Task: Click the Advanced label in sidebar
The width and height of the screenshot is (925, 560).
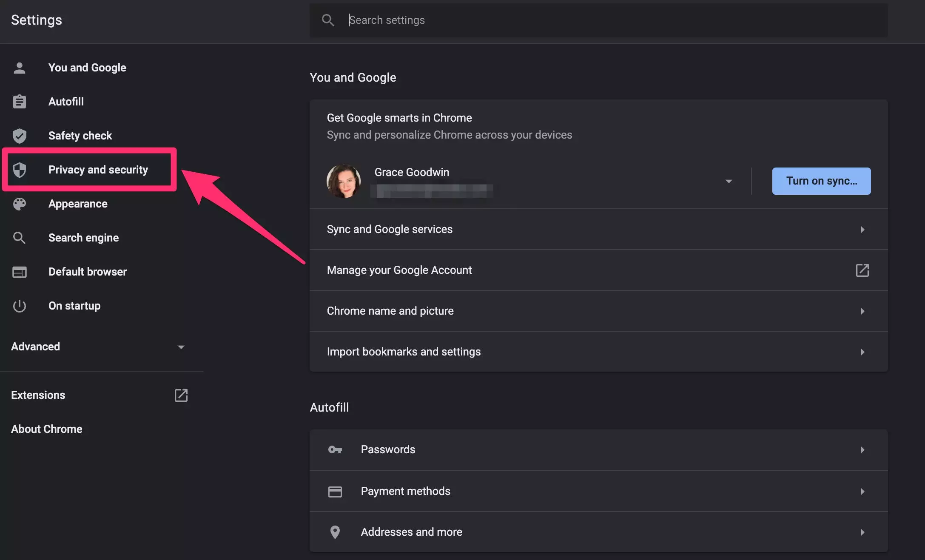Action: (x=35, y=347)
